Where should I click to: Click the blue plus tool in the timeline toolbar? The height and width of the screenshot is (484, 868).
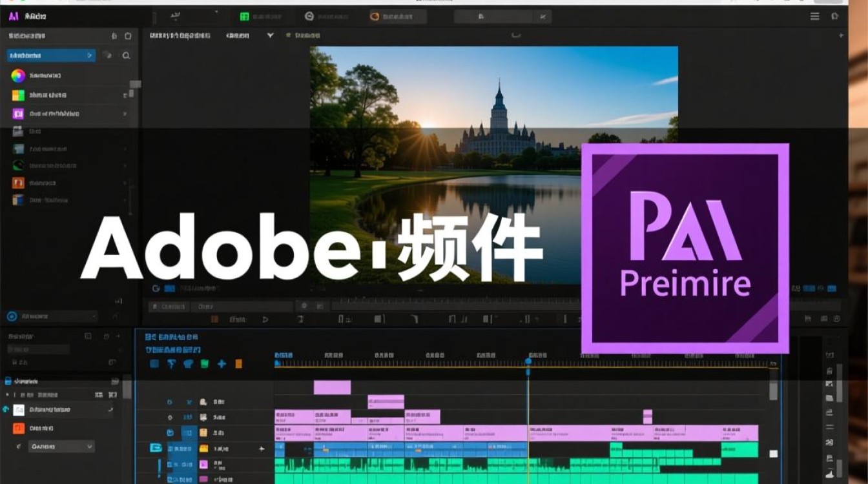(x=222, y=364)
